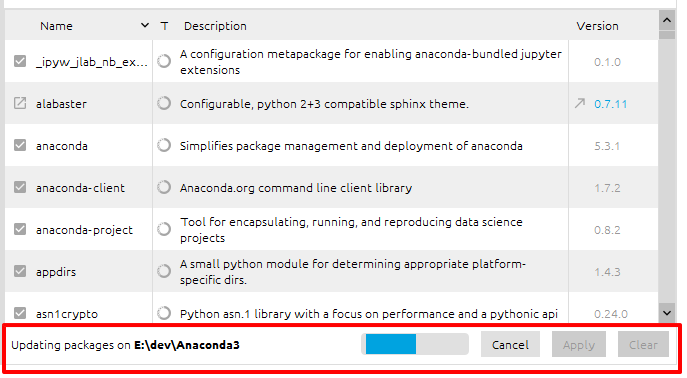Cancel the package update

(x=510, y=345)
